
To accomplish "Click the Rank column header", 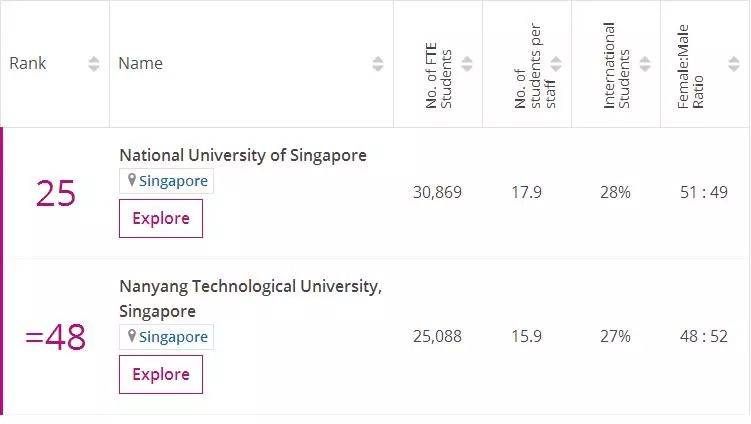I will coord(28,63).
